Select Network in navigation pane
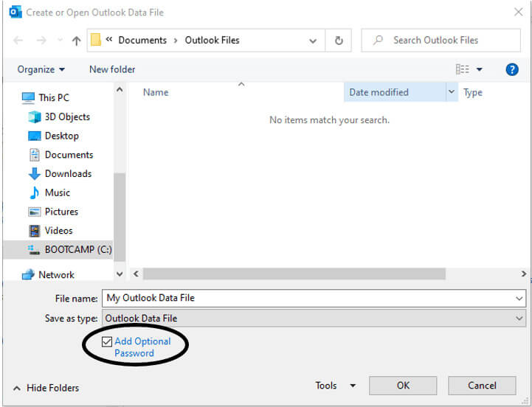Image resolution: width=532 pixels, height=407 pixels. pyautogui.click(x=56, y=275)
